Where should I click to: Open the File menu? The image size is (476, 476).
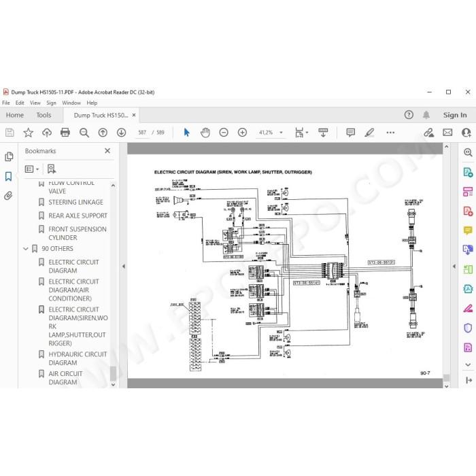point(5,103)
